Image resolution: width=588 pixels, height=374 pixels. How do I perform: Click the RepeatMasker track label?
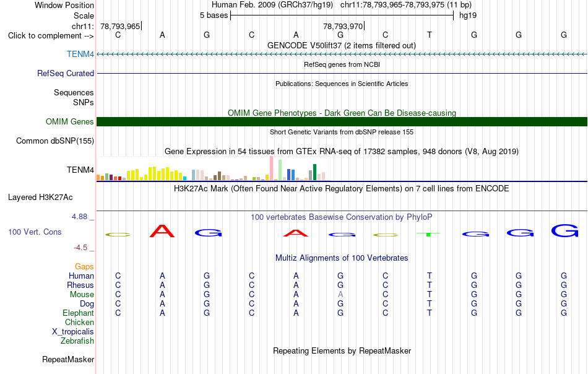68,359
